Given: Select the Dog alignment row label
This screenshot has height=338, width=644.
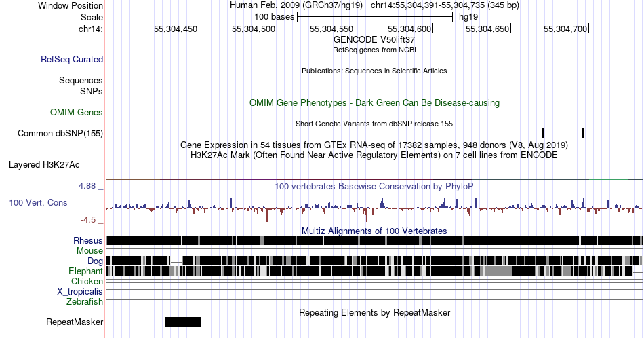Looking at the screenshot, I should pyautogui.click(x=96, y=261).
